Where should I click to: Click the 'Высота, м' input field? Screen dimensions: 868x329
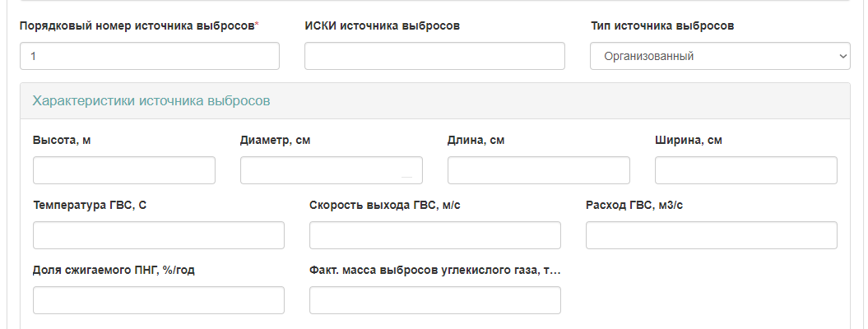(124, 170)
